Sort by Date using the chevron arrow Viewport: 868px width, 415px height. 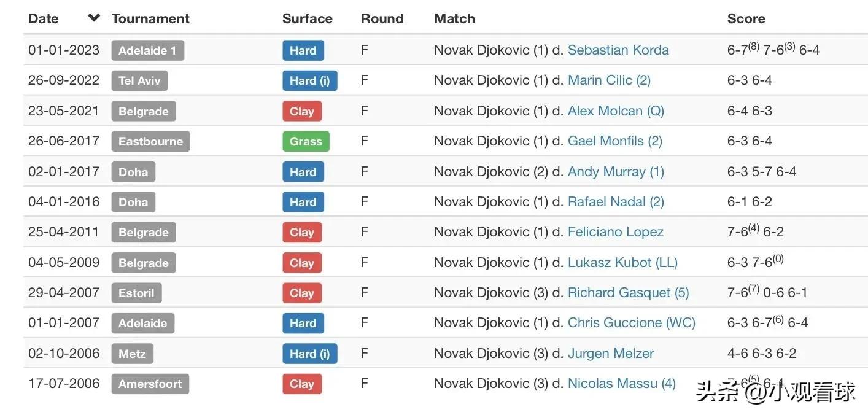pyautogui.click(x=94, y=18)
